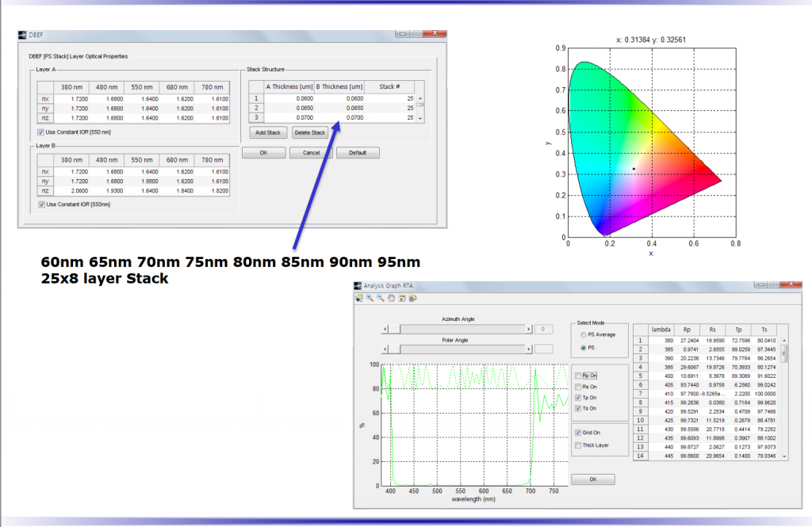Click right arrow of Polar Angle slider
The image size is (812, 527).
[527, 349]
